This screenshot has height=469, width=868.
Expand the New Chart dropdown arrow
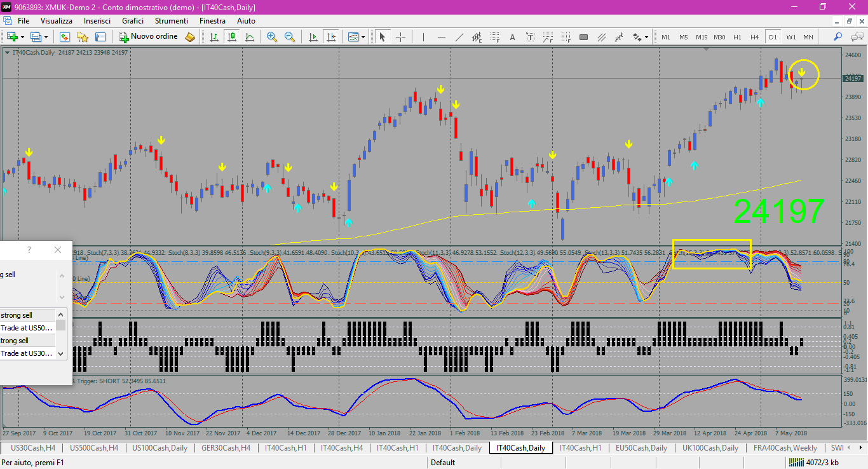[22, 37]
